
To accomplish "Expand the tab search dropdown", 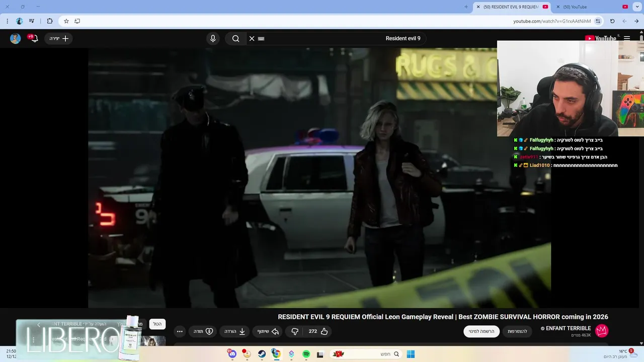I will click(x=637, y=7).
